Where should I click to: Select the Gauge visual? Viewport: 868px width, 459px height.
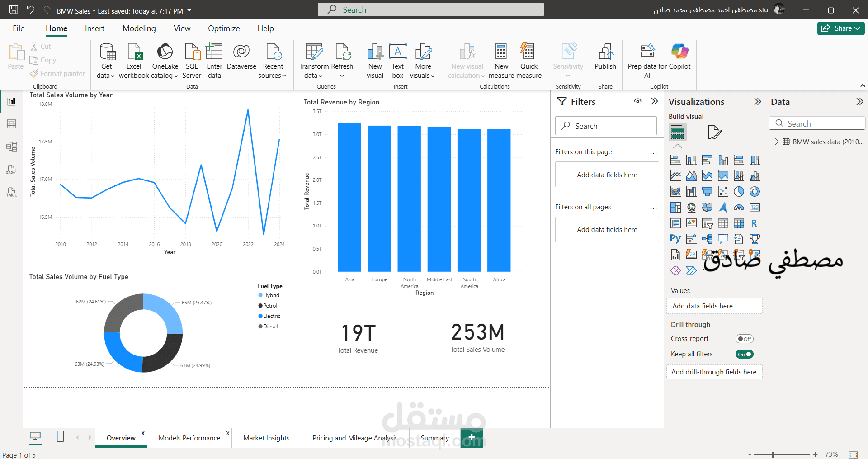(739, 208)
